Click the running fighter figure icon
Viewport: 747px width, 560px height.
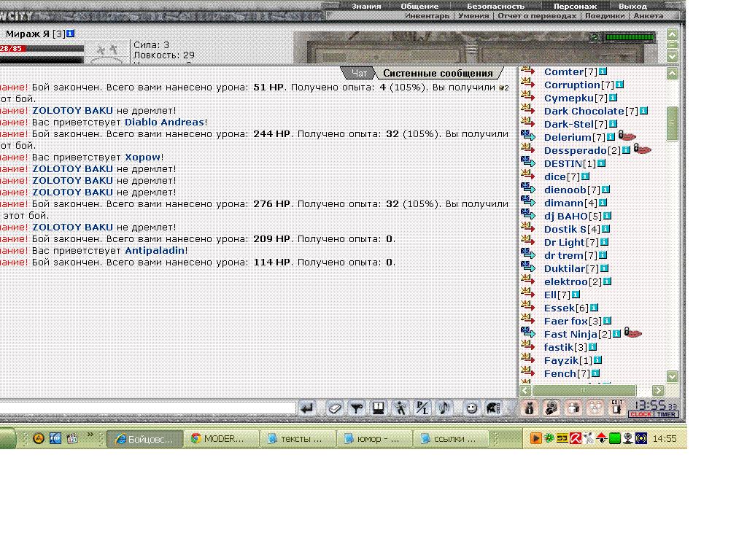click(400, 408)
